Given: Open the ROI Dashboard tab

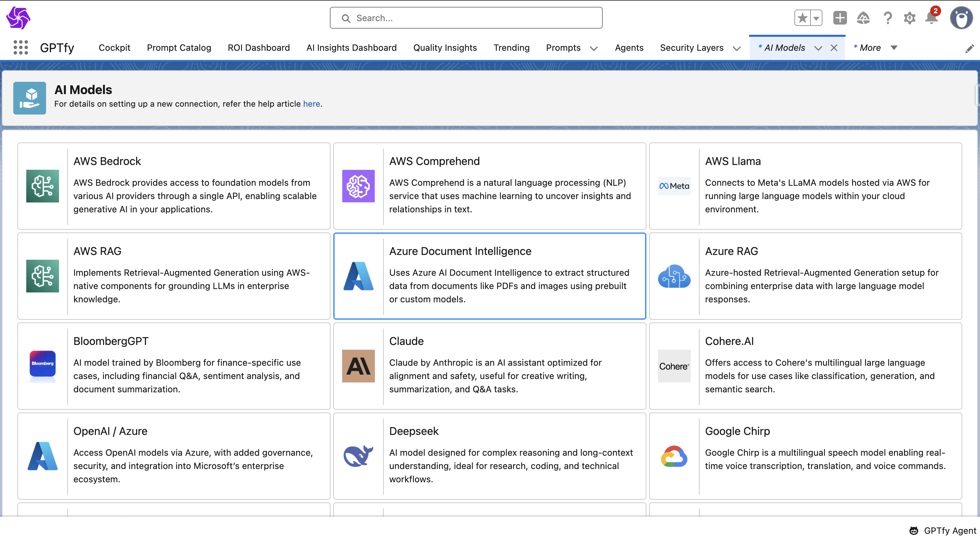Looking at the screenshot, I should [258, 47].
